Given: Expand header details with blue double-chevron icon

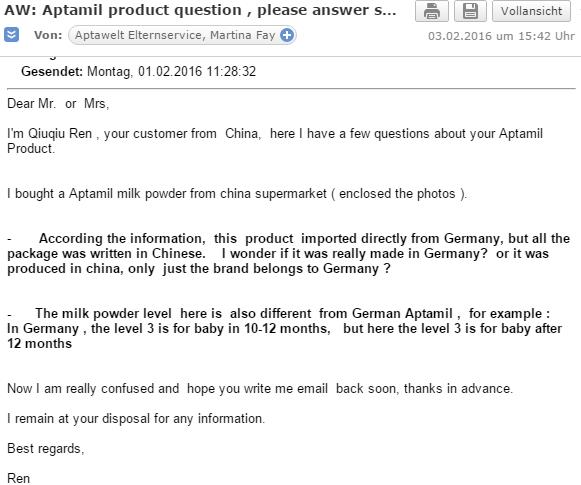Looking at the screenshot, I should (x=11, y=35).
